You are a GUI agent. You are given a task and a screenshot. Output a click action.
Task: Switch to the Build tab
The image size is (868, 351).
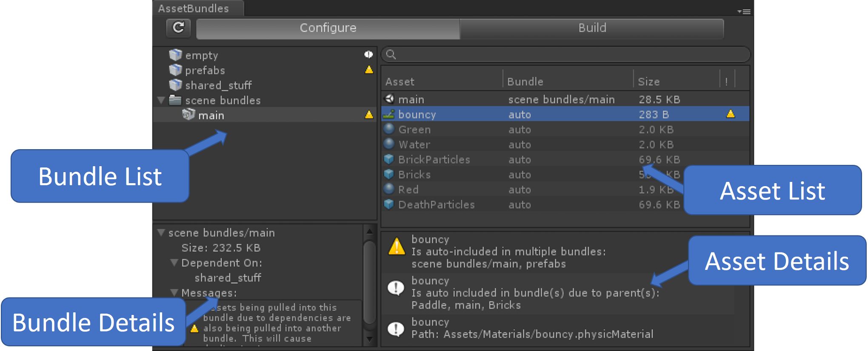pos(592,28)
